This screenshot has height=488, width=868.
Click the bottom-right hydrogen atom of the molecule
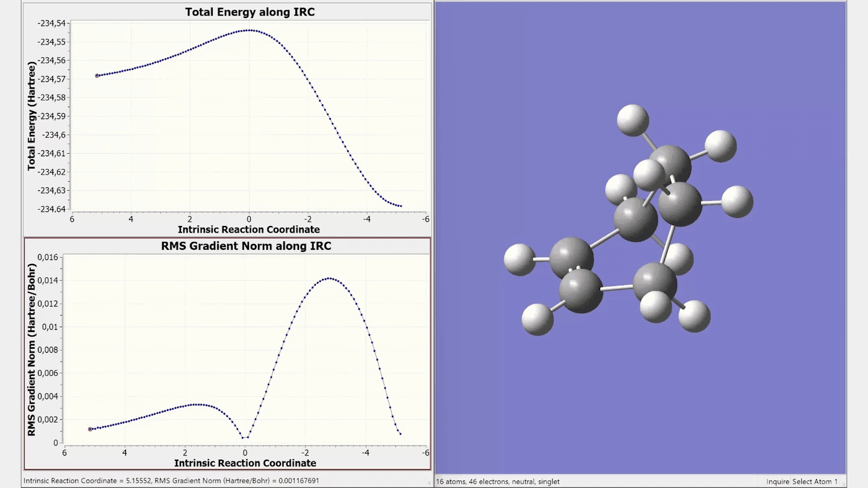694,315
